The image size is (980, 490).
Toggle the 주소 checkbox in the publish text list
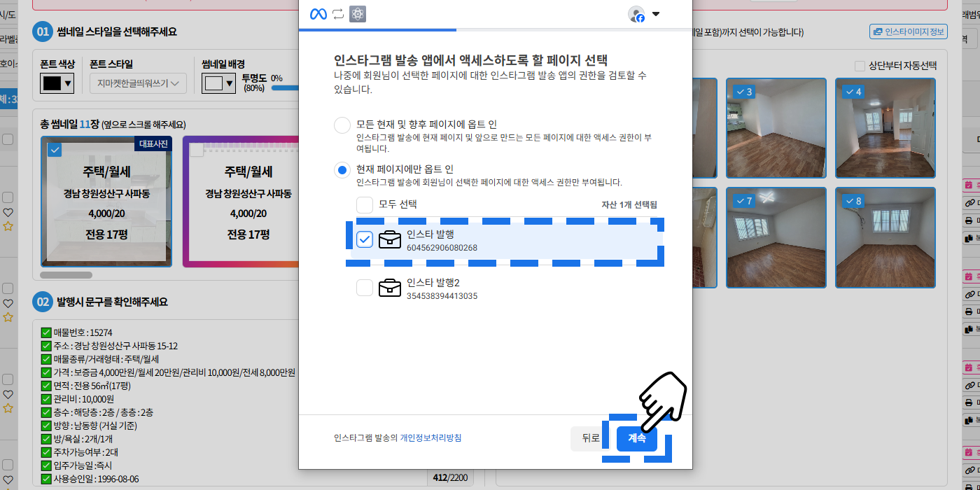coord(46,346)
